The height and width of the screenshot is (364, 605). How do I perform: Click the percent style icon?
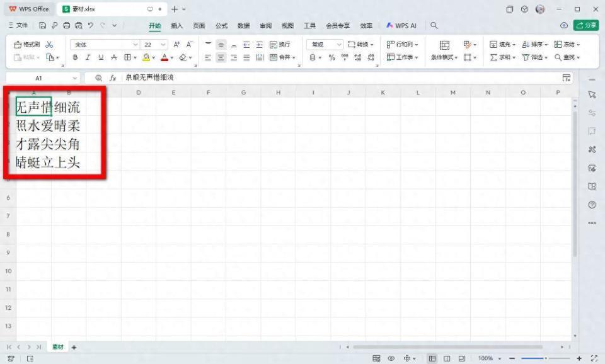point(331,57)
